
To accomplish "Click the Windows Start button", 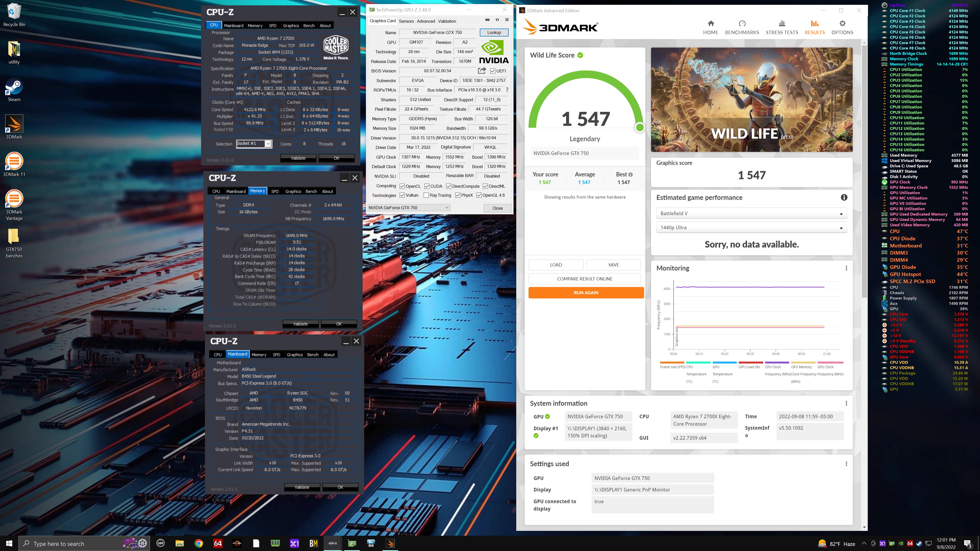I will pos(9,543).
